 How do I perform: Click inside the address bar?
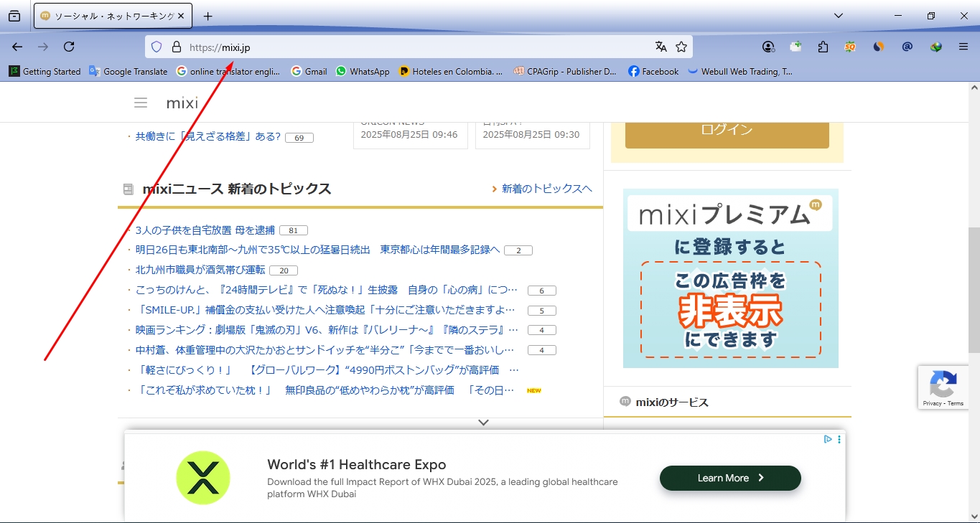tap(431, 46)
